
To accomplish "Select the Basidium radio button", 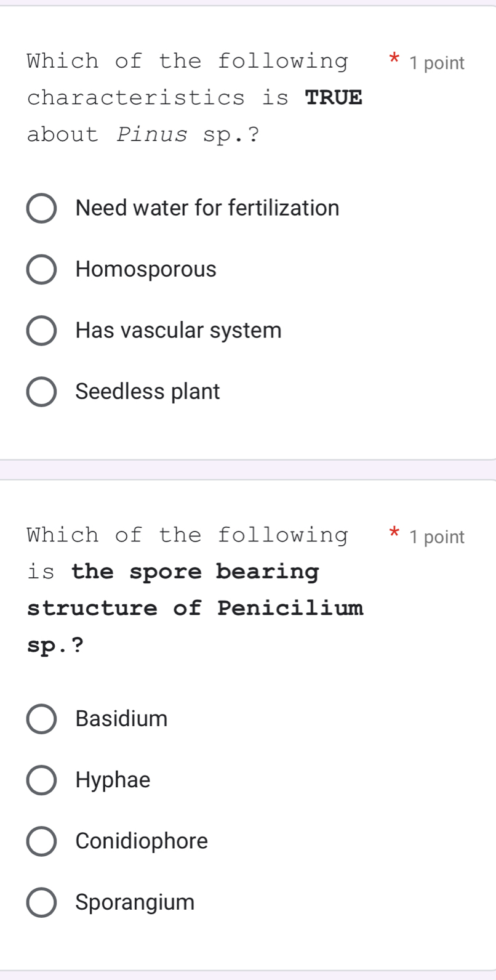I will 41,719.
